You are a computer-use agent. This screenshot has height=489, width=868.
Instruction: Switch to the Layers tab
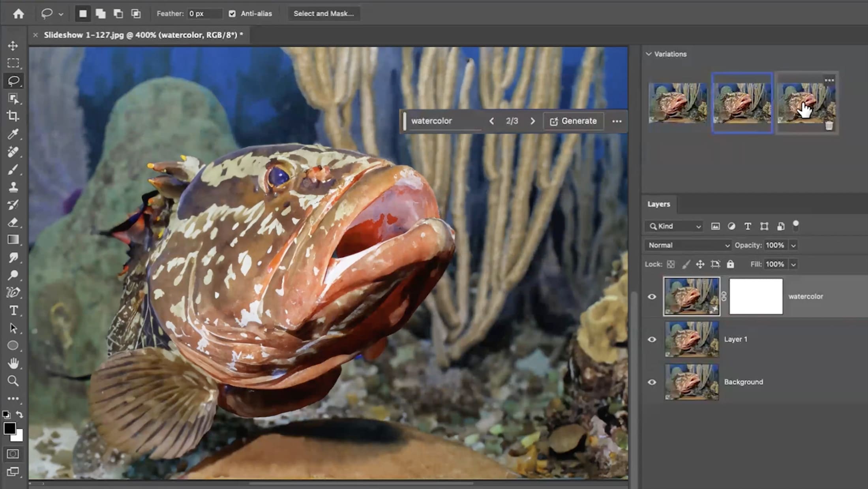click(658, 204)
